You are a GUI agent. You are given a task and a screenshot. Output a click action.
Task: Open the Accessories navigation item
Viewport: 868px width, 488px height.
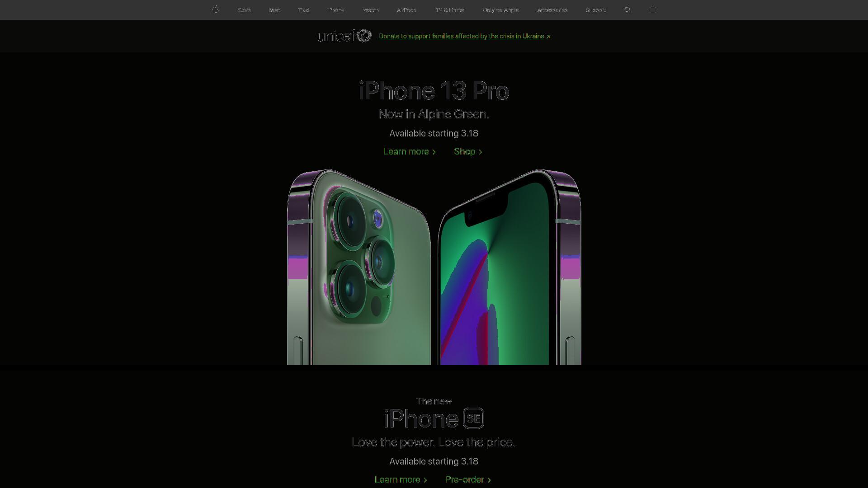coord(552,10)
